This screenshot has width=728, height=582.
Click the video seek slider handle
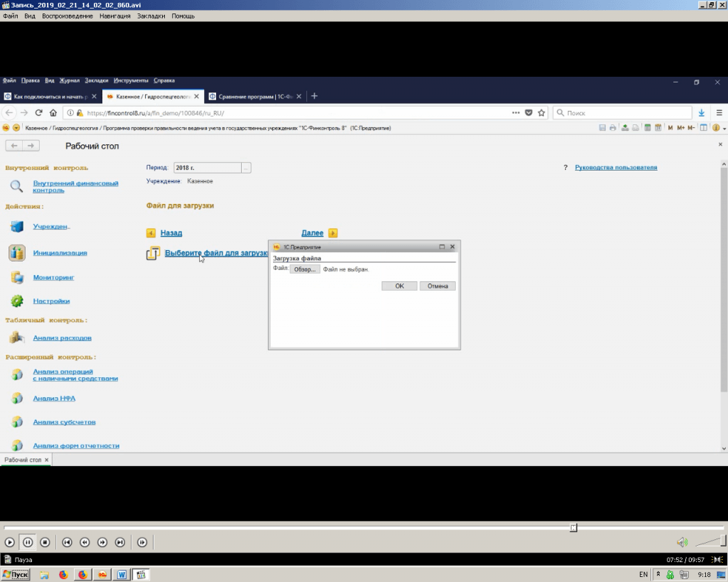click(574, 527)
